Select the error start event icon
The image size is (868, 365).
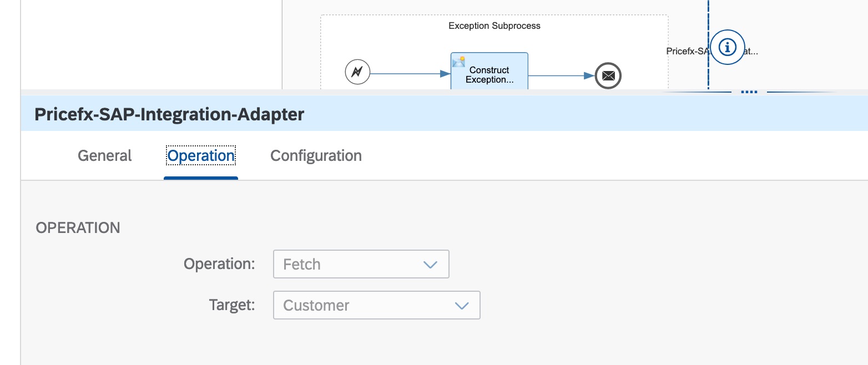click(357, 72)
